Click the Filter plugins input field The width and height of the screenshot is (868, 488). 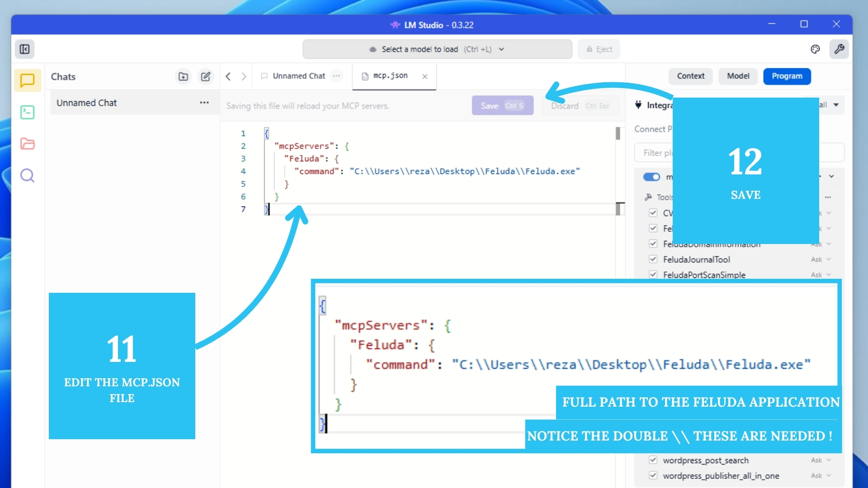pos(739,153)
